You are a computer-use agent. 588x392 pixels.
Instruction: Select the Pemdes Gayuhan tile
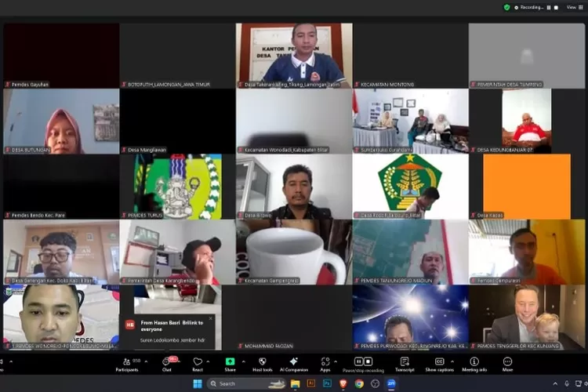[61, 56]
